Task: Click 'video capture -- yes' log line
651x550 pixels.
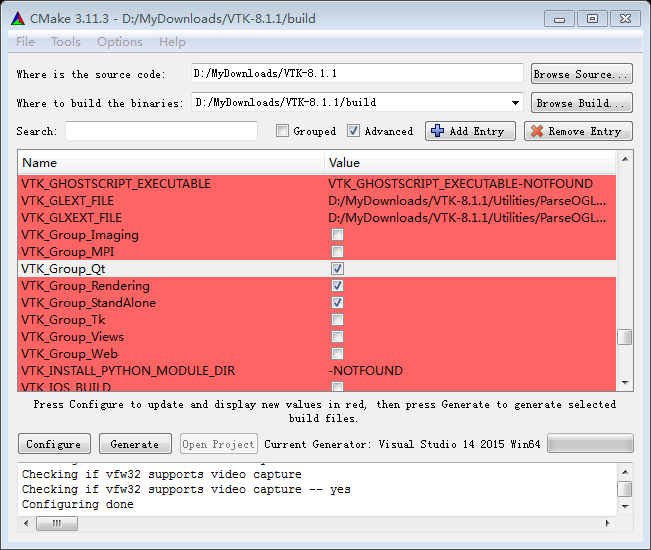Action: [x=186, y=489]
